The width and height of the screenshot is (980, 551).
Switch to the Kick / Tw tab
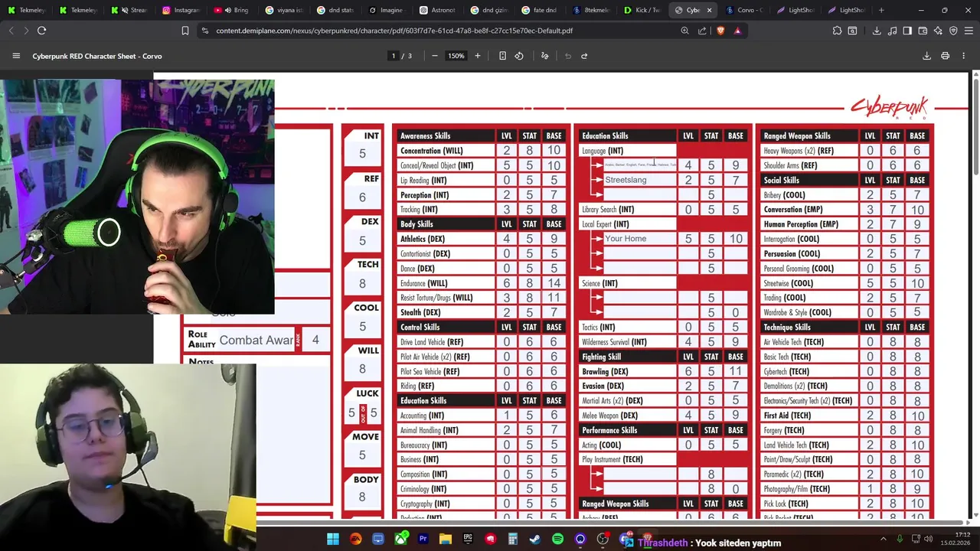pyautogui.click(x=642, y=10)
